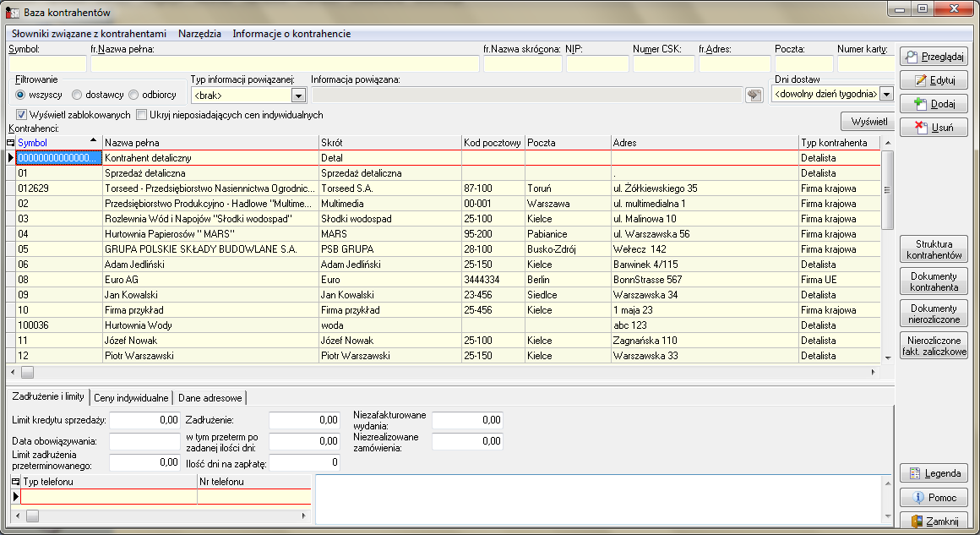The image size is (980, 535).
Task: Toggle Ukryj nieposiadających cen indywidualnych checkbox
Action: [x=141, y=115]
